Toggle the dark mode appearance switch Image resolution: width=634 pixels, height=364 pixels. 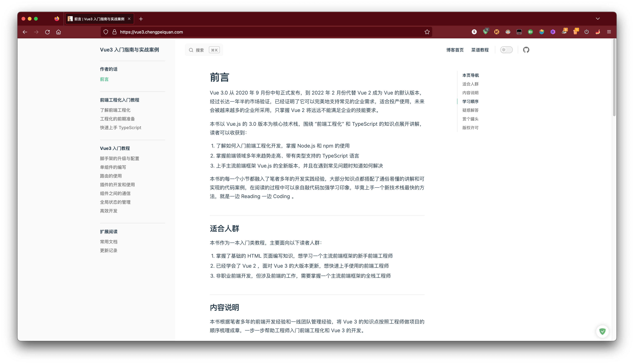pyautogui.click(x=506, y=50)
